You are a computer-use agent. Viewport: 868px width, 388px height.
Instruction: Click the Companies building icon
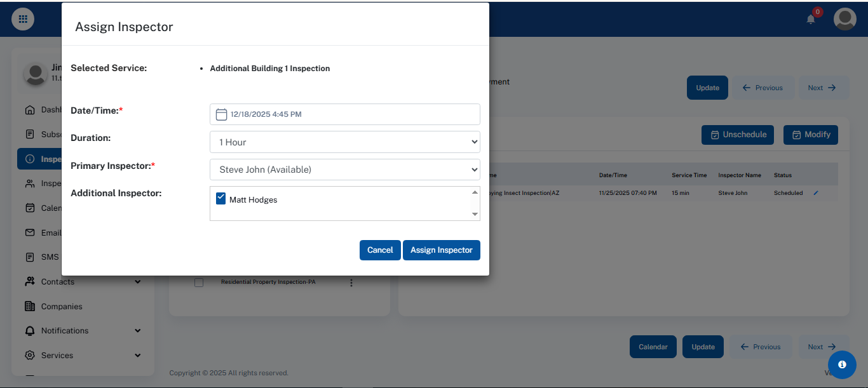30,306
